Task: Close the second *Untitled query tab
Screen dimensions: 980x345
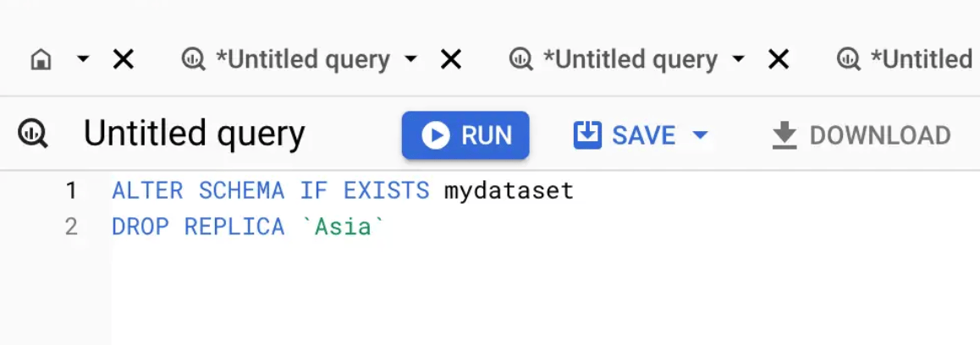Action: click(778, 60)
